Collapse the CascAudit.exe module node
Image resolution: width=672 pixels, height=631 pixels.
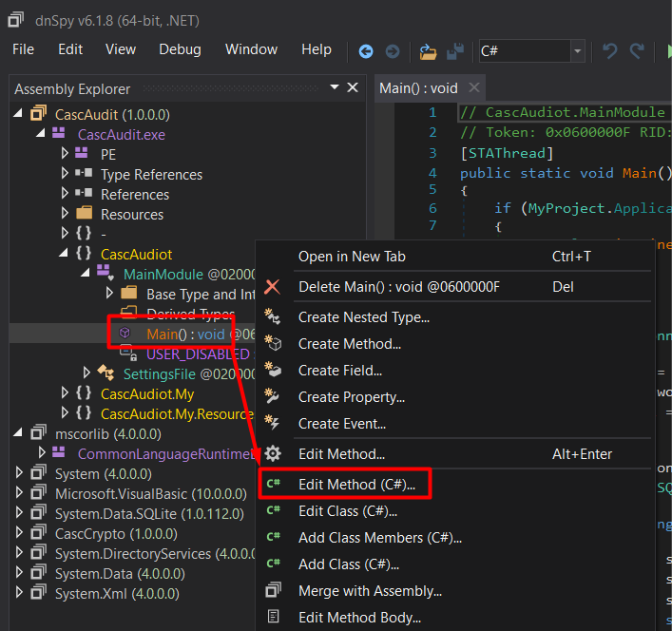[42, 134]
